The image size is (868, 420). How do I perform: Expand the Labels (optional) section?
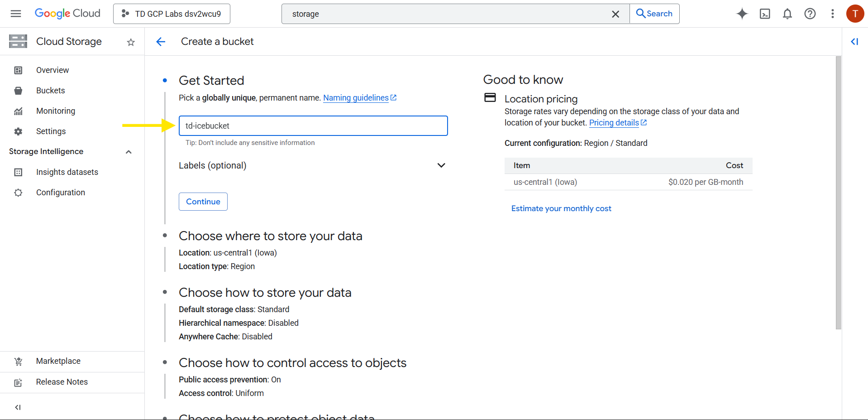coord(441,165)
